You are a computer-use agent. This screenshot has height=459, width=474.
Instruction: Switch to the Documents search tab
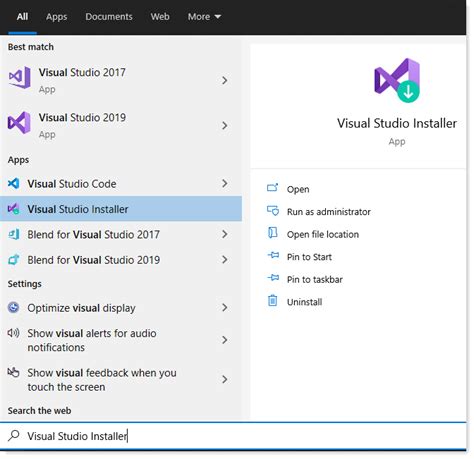[109, 17]
